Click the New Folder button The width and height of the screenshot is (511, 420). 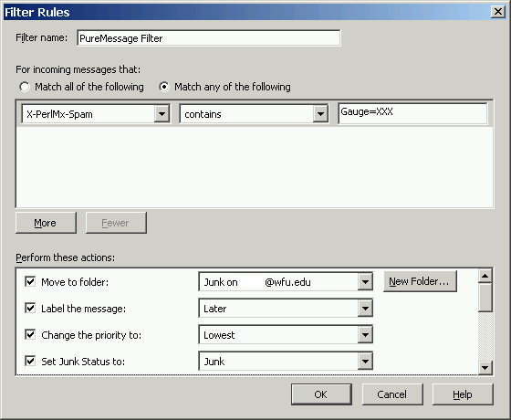click(420, 281)
